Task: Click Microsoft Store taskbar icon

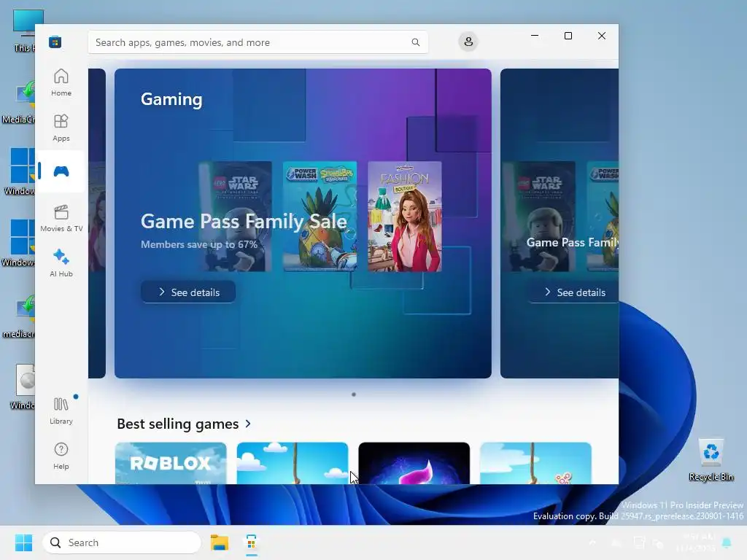Action: (x=252, y=542)
